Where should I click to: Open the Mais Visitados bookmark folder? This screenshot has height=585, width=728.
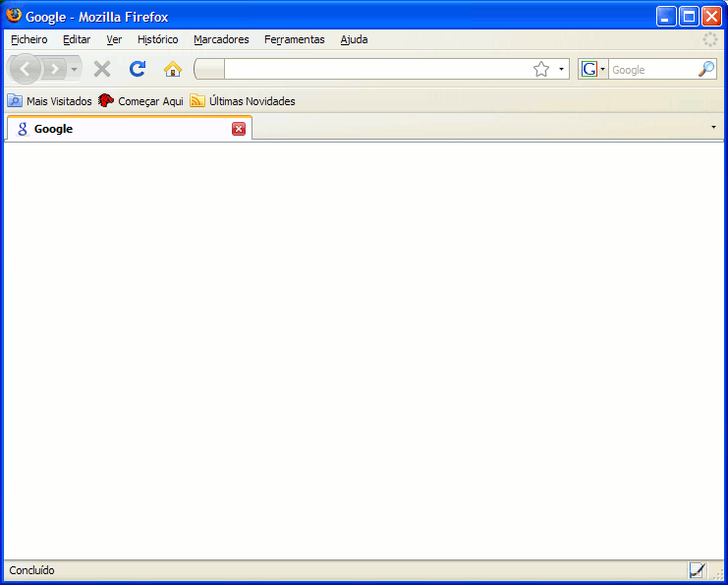(x=50, y=101)
